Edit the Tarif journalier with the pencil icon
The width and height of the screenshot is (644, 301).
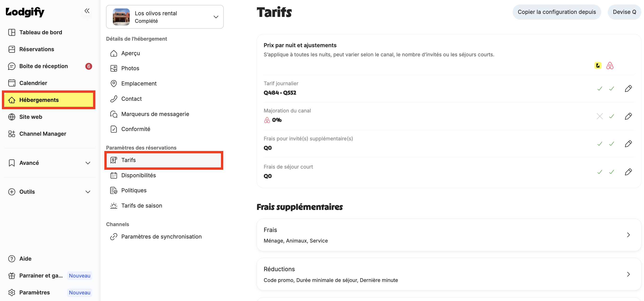628,89
